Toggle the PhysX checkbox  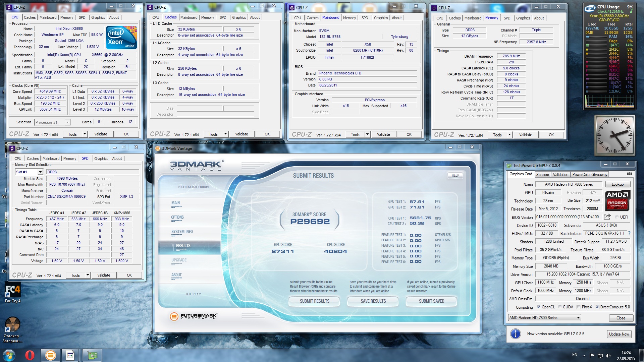coord(579,307)
